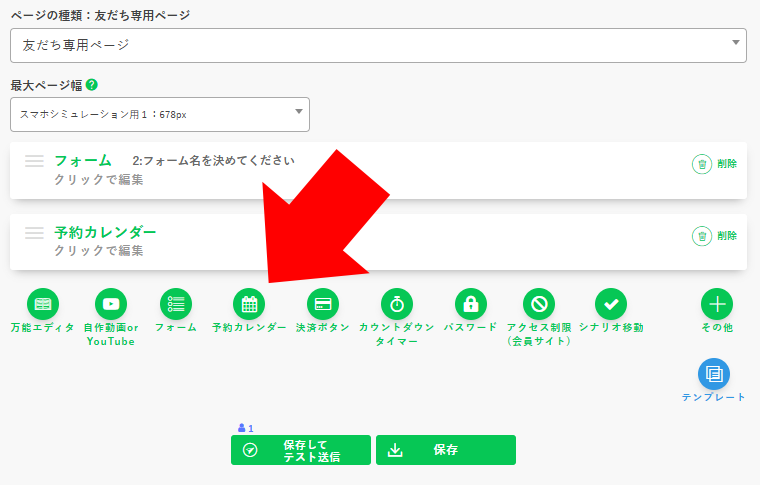Add a 万能エディタ block

tap(43, 304)
